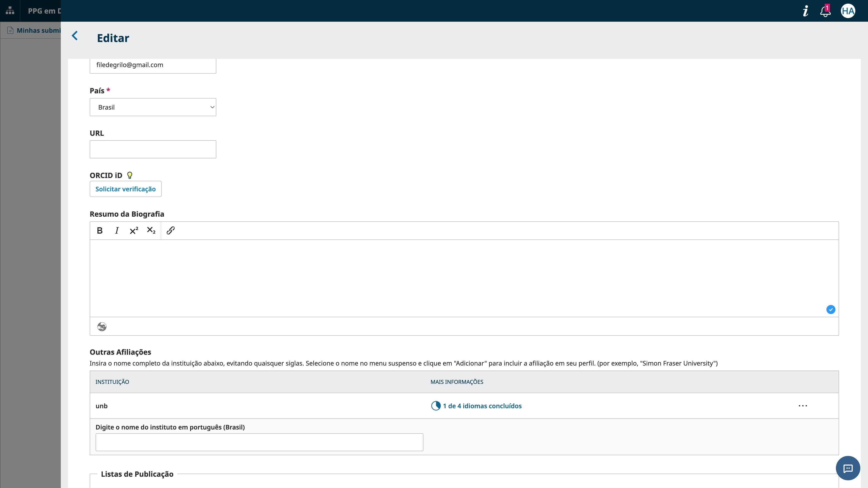The image size is (868, 488).
Task: Open the chat support bubble button
Action: click(848, 468)
